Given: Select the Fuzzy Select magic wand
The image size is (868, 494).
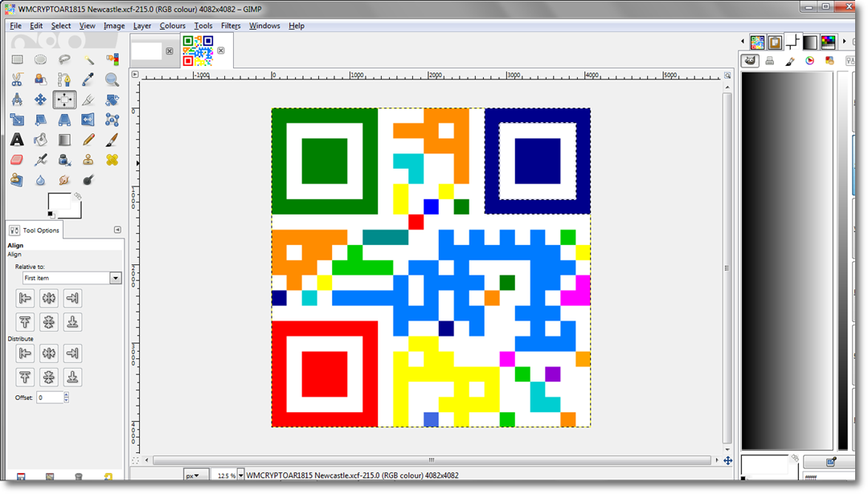Looking at the screenshot, I should (88, 59).
